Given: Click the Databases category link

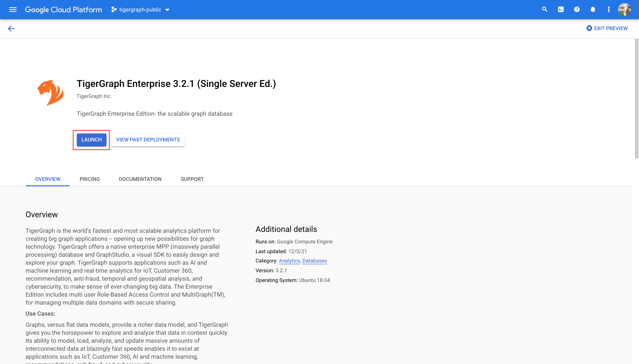Looking at the screenshot, I should (x=315, y=261).
